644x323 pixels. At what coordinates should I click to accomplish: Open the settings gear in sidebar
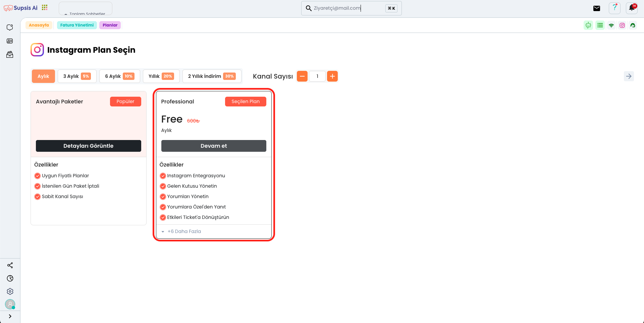pyautogui.click(x=10, y=291)
